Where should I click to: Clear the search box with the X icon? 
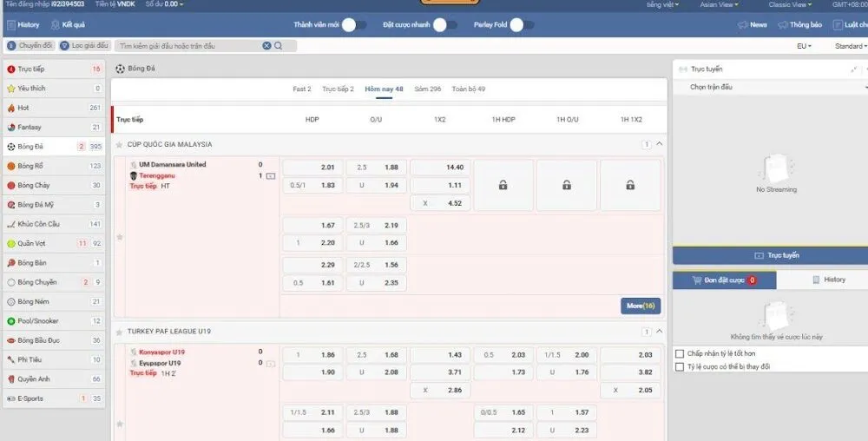coord(266,46)
